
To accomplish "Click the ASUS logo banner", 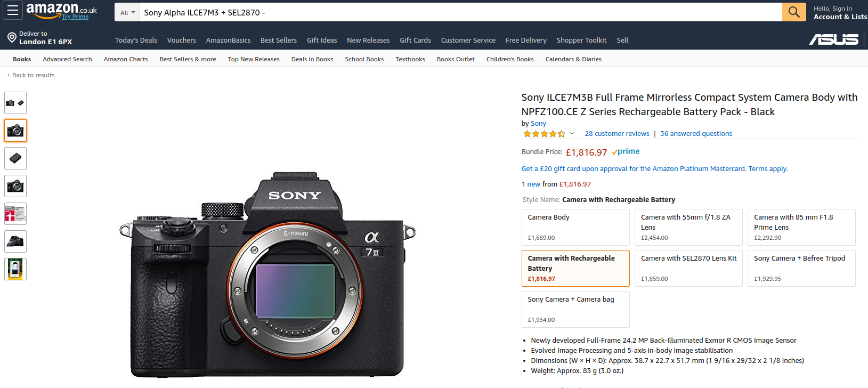I will pyautogui.click(x=834, y=39).
